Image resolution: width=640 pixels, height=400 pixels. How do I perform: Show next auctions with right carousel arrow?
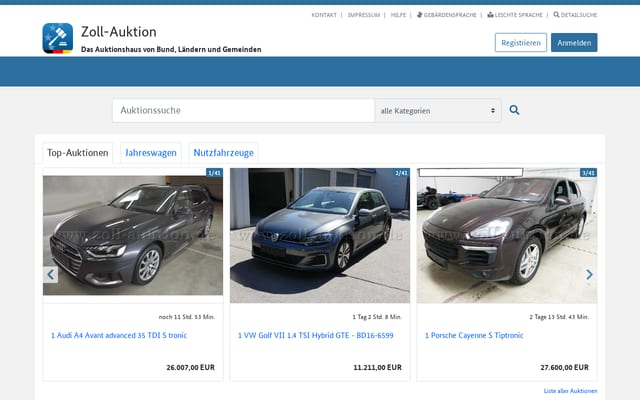589,274
